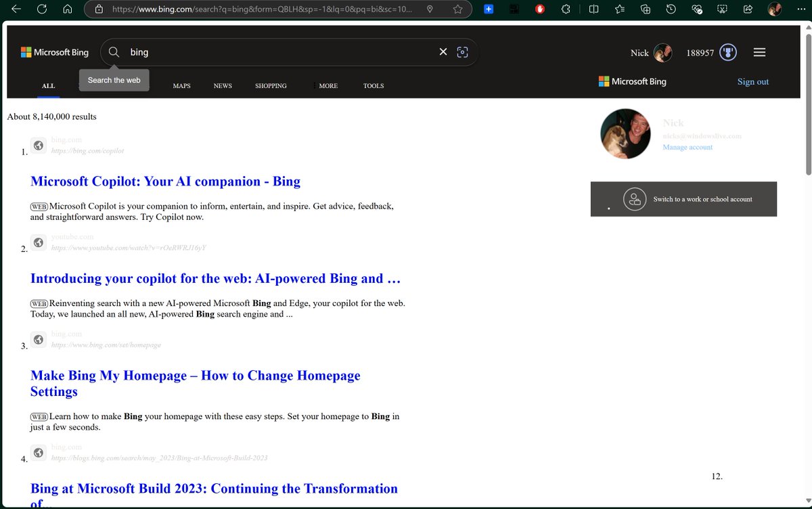Click Nick's small avatar in the Bing header

pos(663,52)
